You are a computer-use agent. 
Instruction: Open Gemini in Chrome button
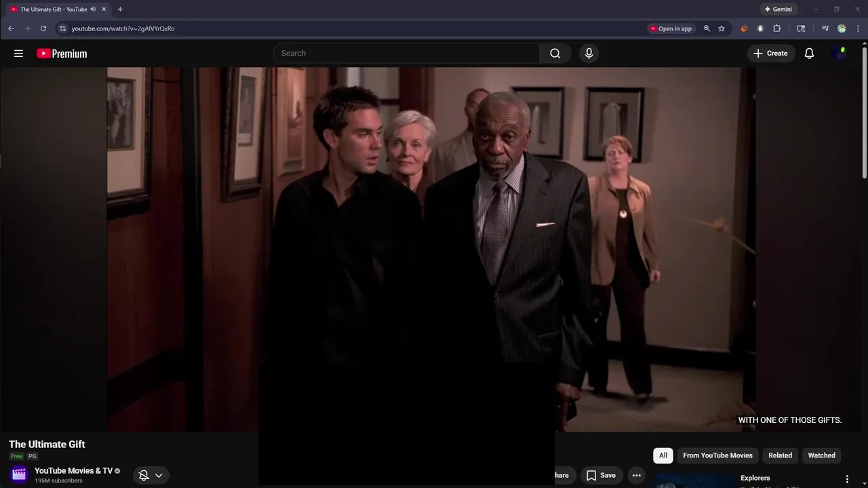tap(778, 9)
